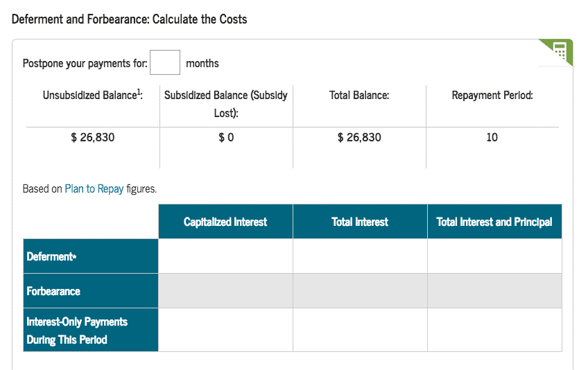Click the Repayment Period value of 10
Viewport: 588px width, 370px height.
click(x=492, y=137)
